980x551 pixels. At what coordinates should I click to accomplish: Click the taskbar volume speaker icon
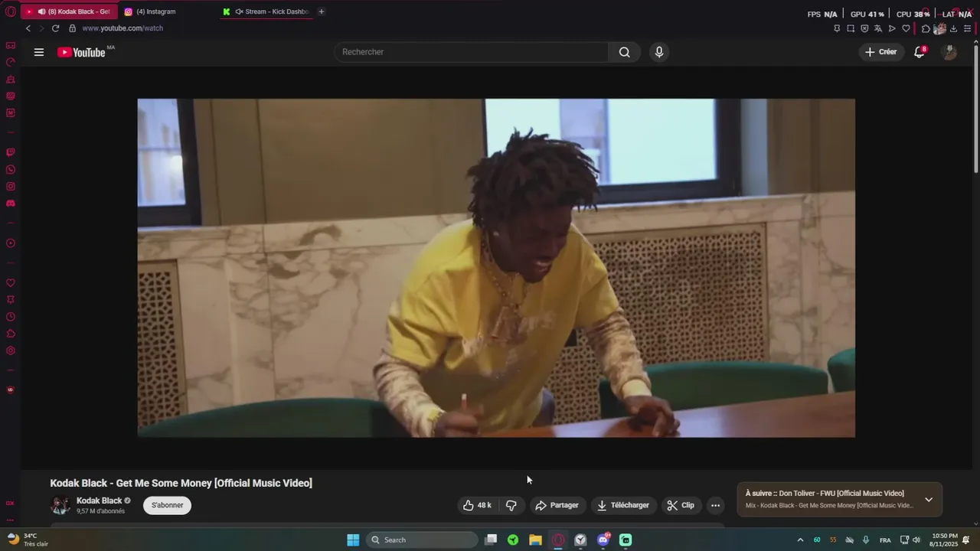pos(916,540)
